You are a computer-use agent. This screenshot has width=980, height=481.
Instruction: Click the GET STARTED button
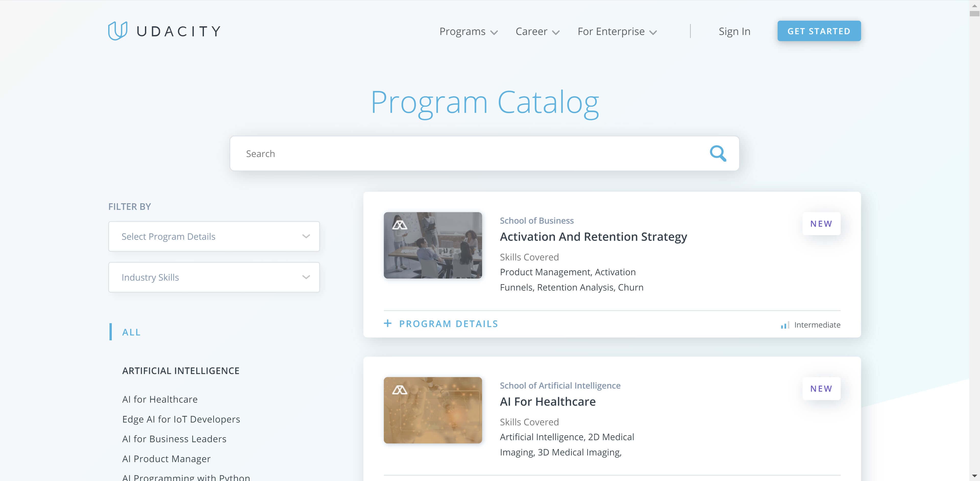pyautogui.click(x=819, y=31)
